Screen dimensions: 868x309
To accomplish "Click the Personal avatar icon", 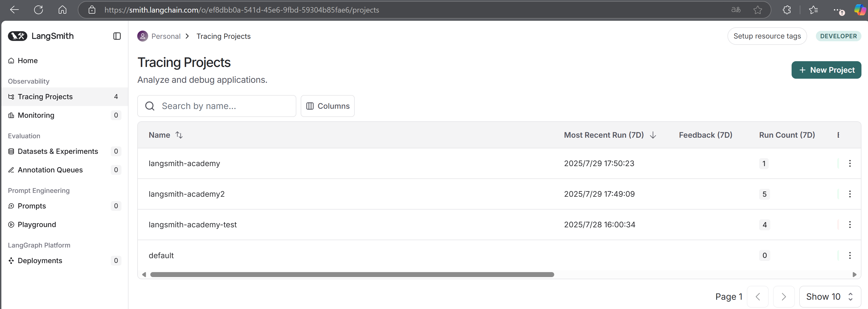I will coord(142,36).
